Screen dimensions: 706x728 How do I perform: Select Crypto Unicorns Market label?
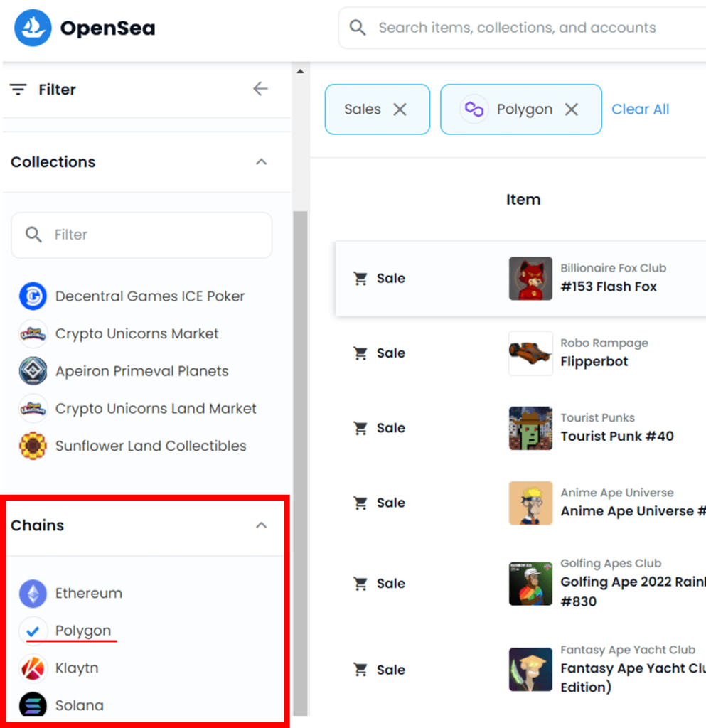[x=137, y=334]
